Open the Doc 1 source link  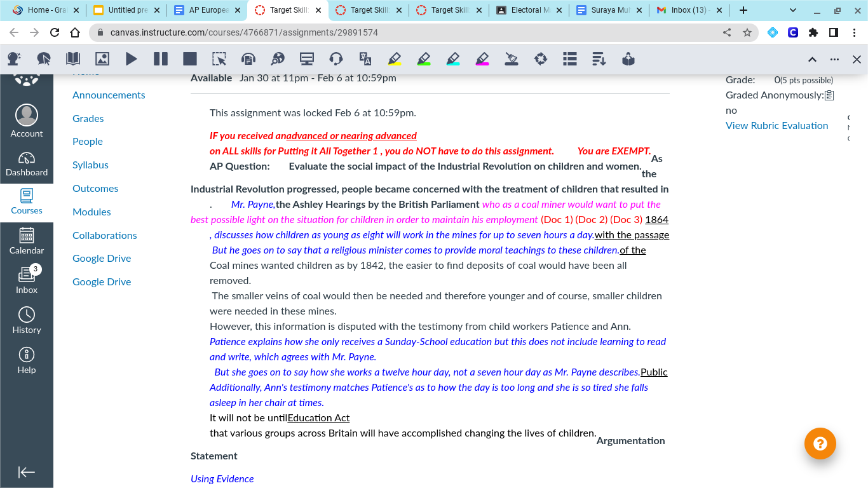(555, 219)
